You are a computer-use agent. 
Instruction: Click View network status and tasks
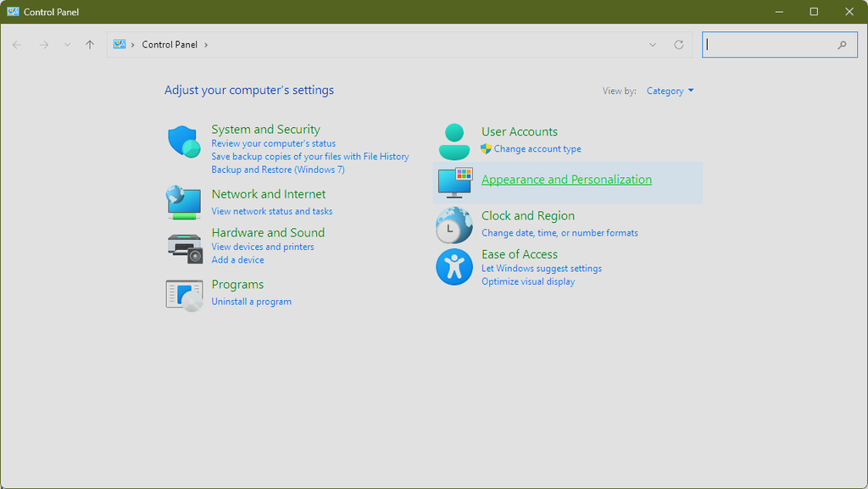point(272,211)
